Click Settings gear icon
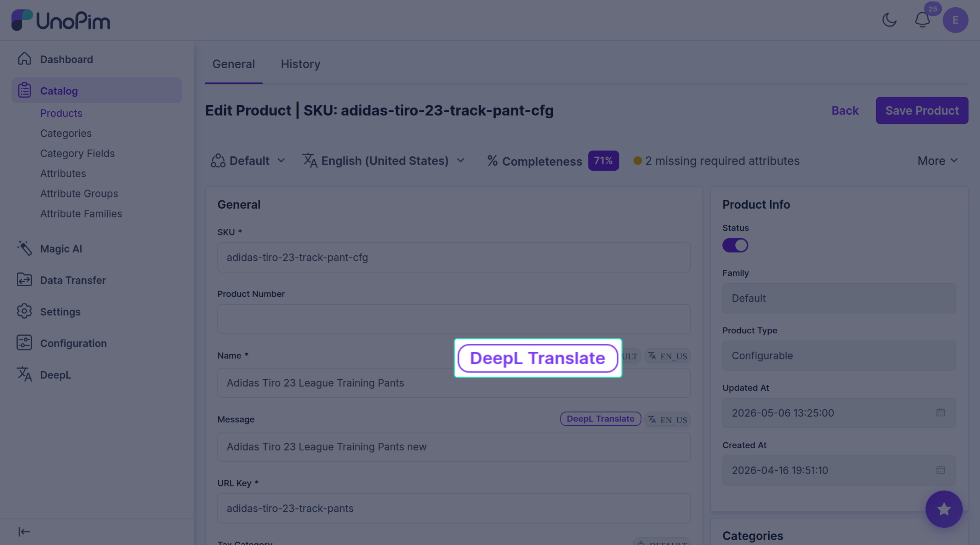Screen dimensions: 980x545 click(x=24, y=311)
